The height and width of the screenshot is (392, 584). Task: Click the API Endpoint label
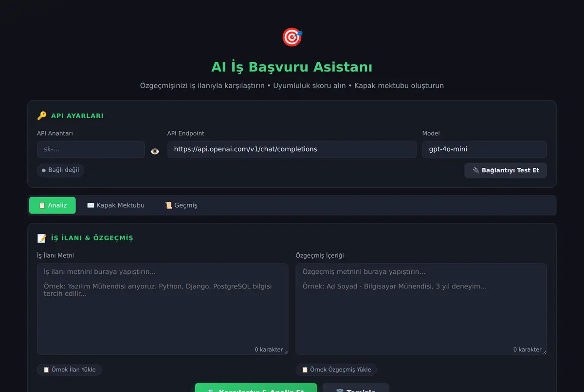(186, 133)
